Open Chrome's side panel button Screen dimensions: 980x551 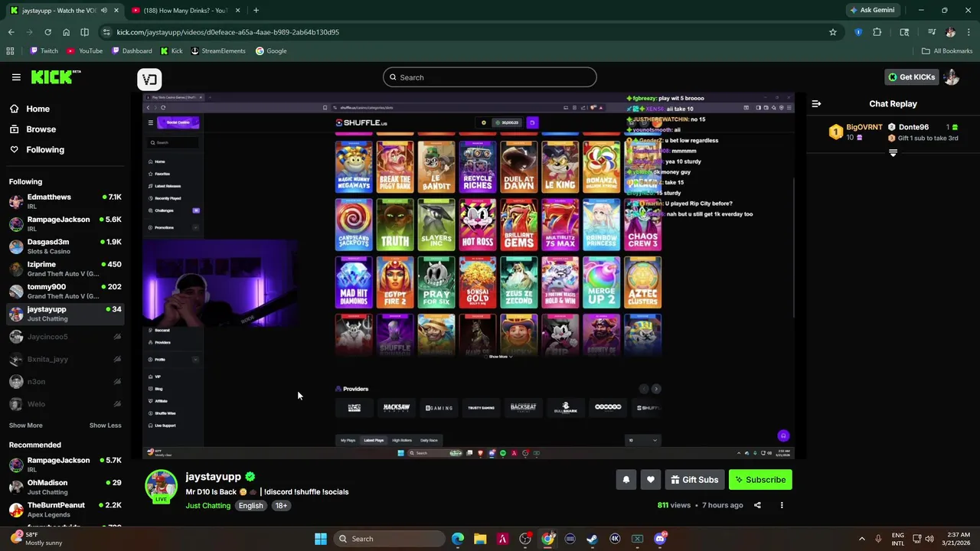pyautogui.click(x=84, y=32)
